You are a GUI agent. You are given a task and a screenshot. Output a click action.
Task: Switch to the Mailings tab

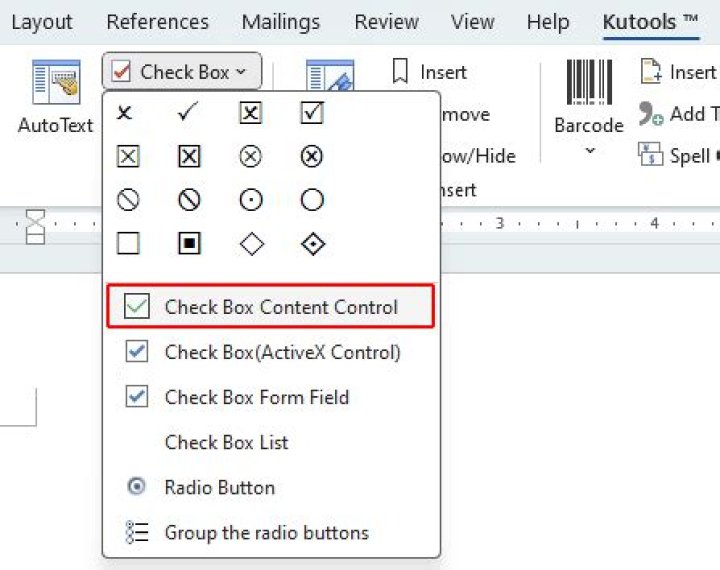tap(281, 22)
